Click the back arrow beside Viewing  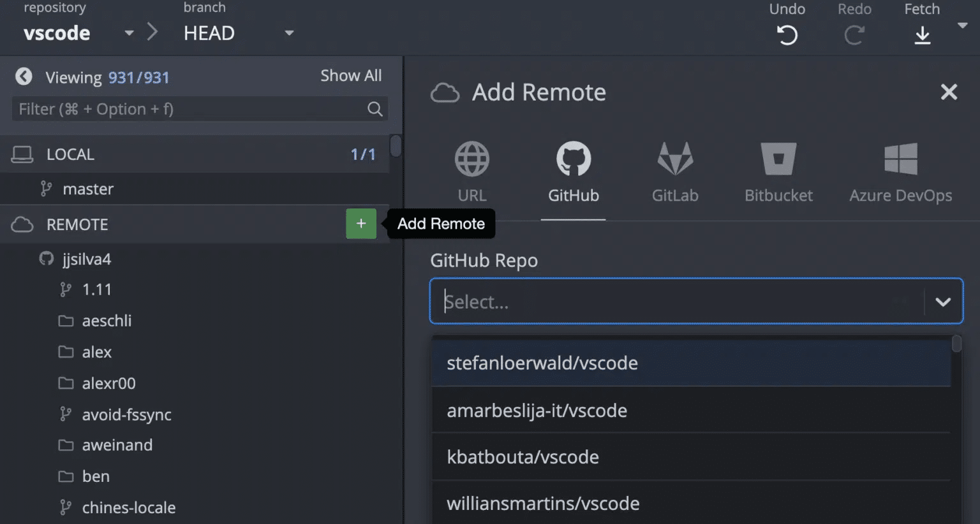[x=24, y=76]
